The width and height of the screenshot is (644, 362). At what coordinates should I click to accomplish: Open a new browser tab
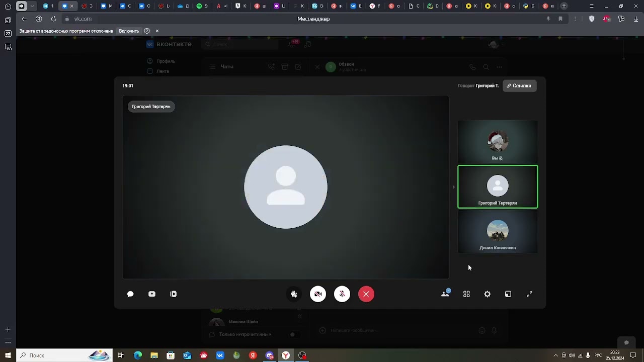pos(564,6)
